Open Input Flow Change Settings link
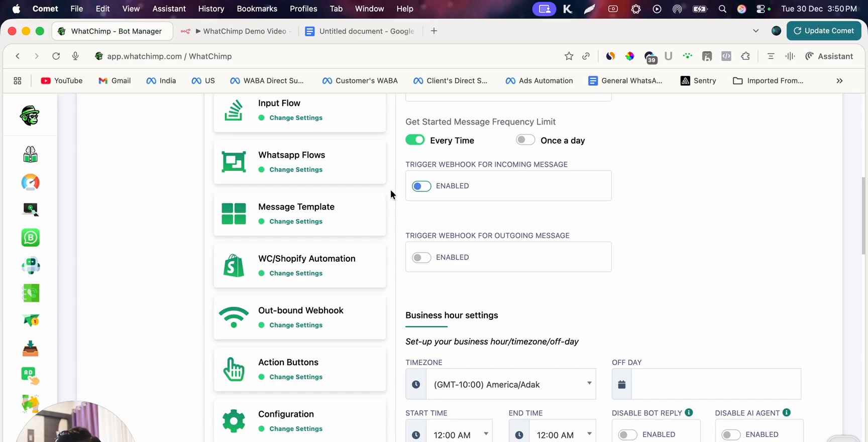The width and height of the screenshot is (868, 442). [296, 118]
